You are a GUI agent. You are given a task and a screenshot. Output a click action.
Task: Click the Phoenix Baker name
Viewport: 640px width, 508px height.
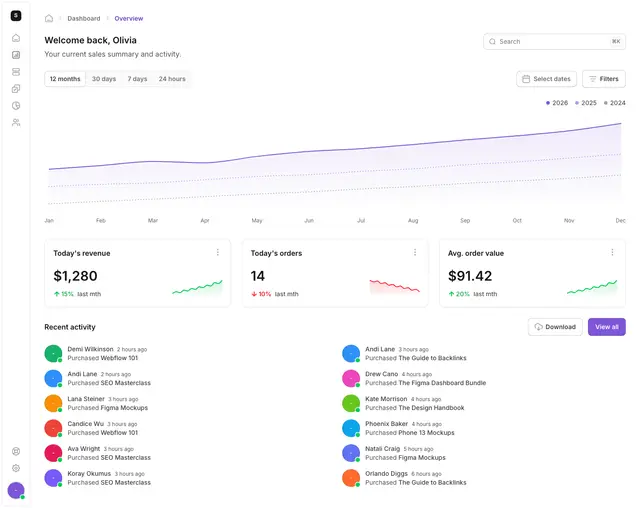[386, 424]
